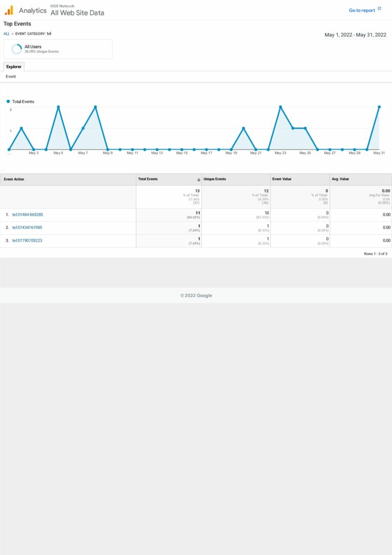Switch to the Explorer tab
The height and width of the screenshot is (555, 392).
[14, 67]
